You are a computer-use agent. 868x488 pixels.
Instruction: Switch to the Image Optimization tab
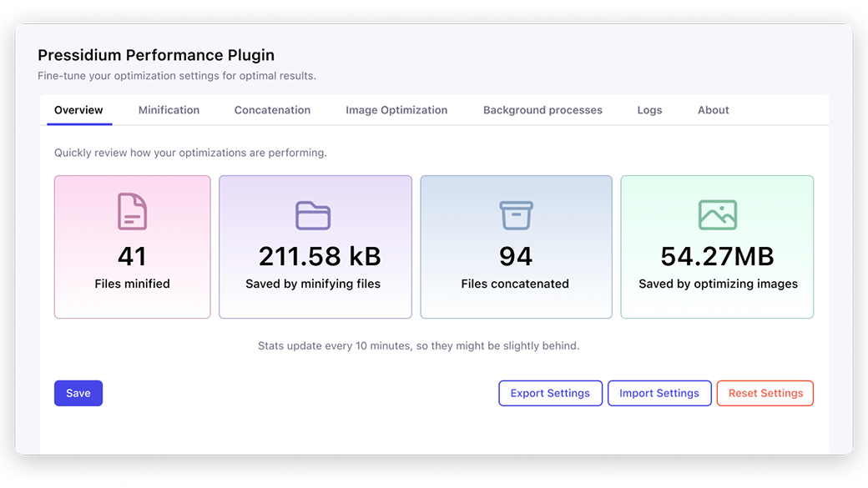point(396,109)
